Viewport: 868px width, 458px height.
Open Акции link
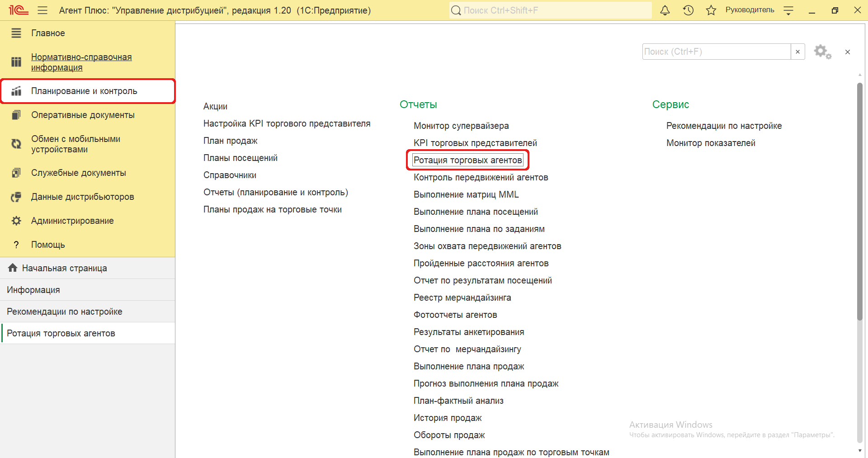click(215, 106)
